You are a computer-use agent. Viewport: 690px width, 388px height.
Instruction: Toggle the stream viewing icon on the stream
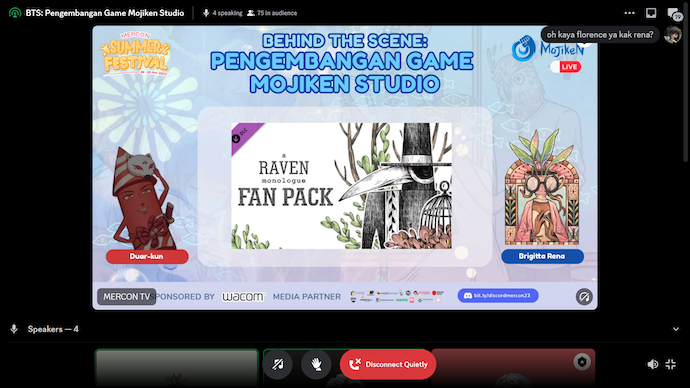tap(584, 296)
